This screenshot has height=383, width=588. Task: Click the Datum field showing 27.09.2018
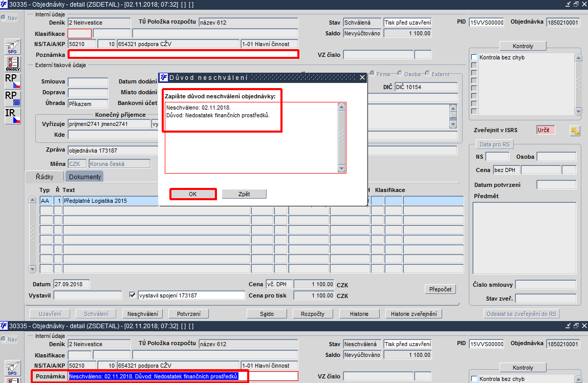72,284
